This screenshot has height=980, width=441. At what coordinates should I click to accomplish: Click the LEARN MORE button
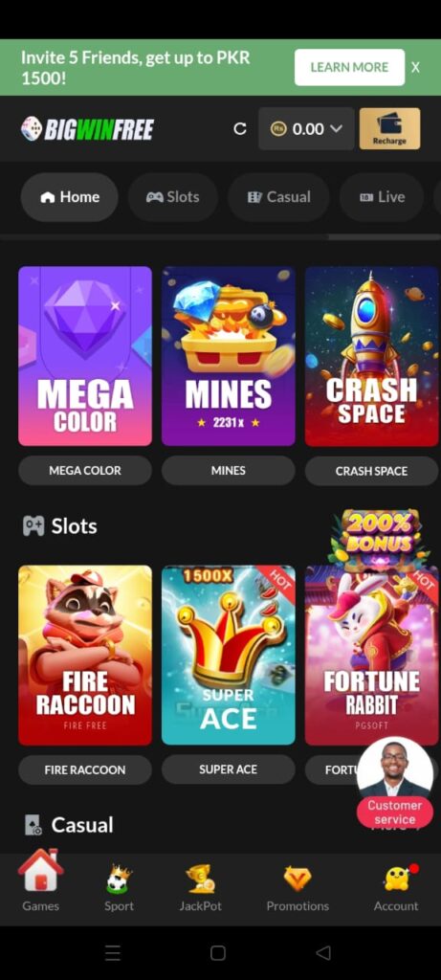349,68
